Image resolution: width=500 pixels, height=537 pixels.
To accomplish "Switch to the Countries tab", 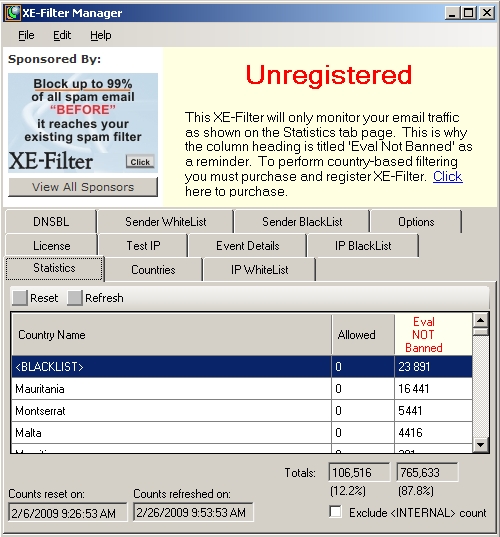I will [x=153, y=270].
